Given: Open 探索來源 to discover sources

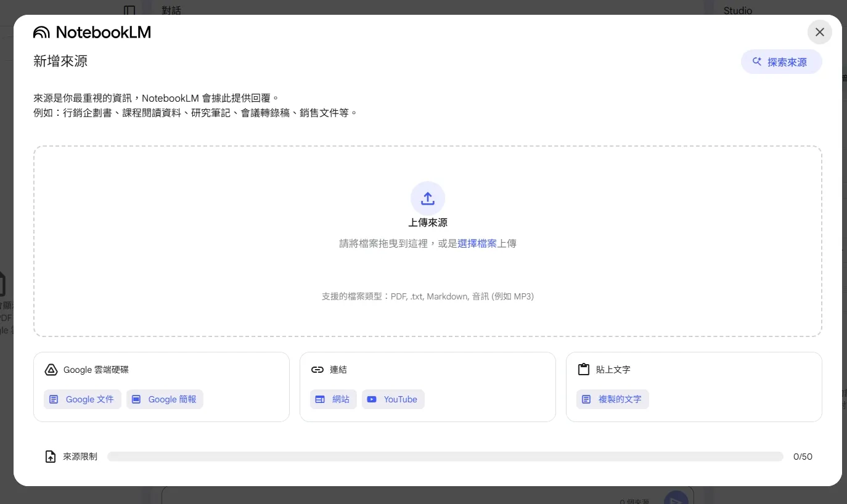Looking at the screenshot, I should [781, 62].
